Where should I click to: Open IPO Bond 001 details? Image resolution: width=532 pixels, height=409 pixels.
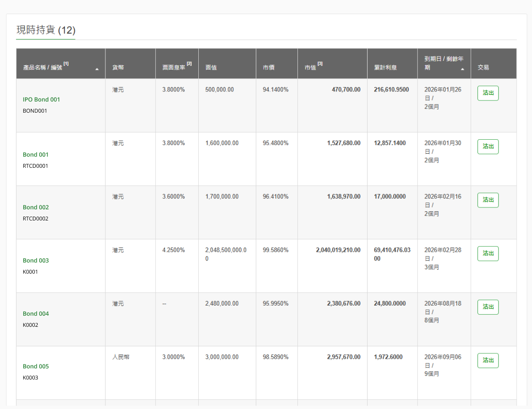[42, 100]
